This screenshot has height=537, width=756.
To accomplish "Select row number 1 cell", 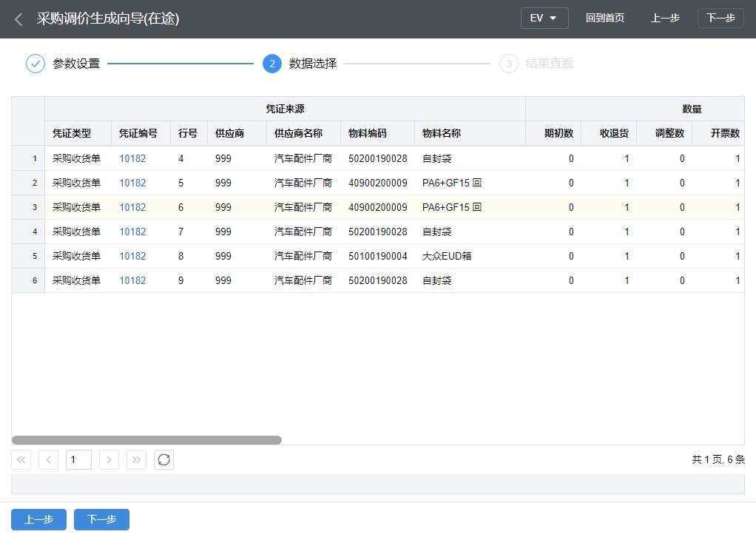I will point(28,158).
